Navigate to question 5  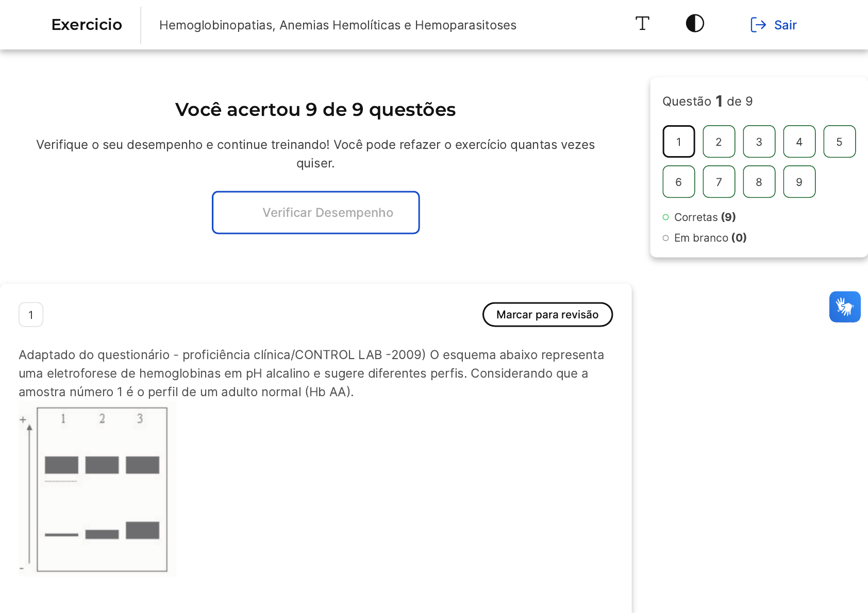tap(839, 142)
